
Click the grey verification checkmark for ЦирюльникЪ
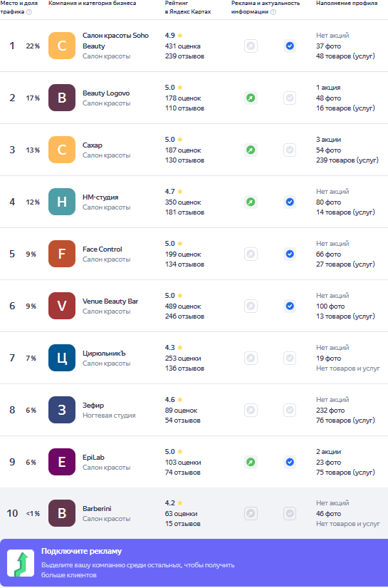[290, 358]
